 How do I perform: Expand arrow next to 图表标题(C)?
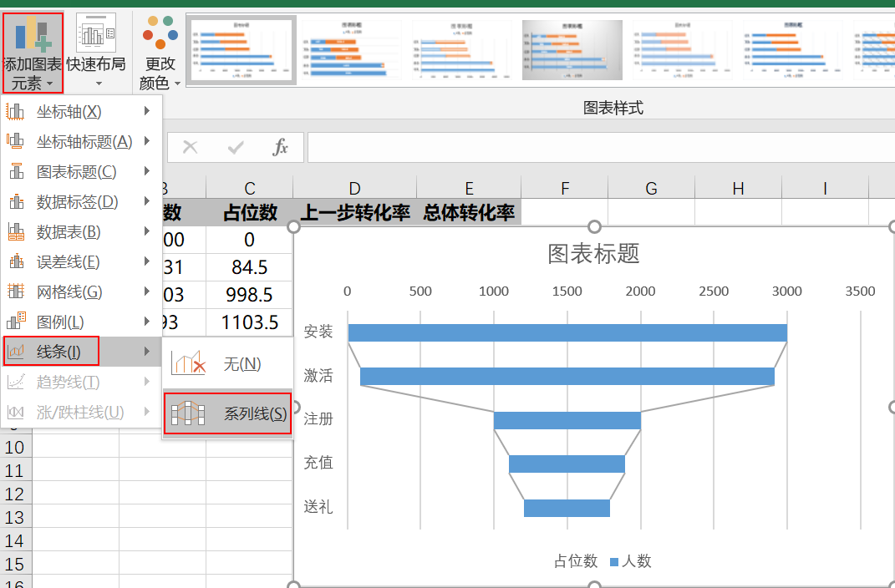pyautogui.click(x=147, y=170)
